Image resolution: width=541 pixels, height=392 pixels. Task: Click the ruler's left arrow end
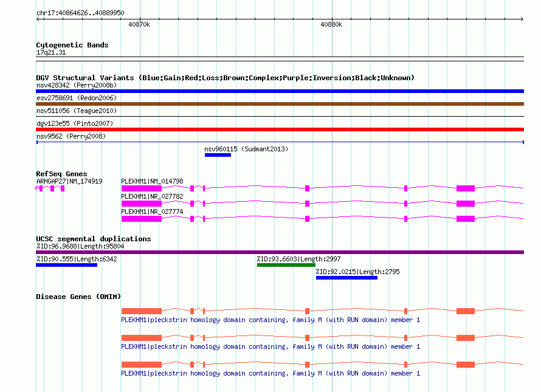click(38, 19)
